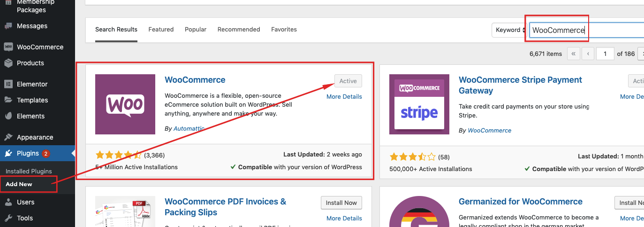
Task: Open WooCommerce plugin logo thumbnail
Action: point(125,104)
